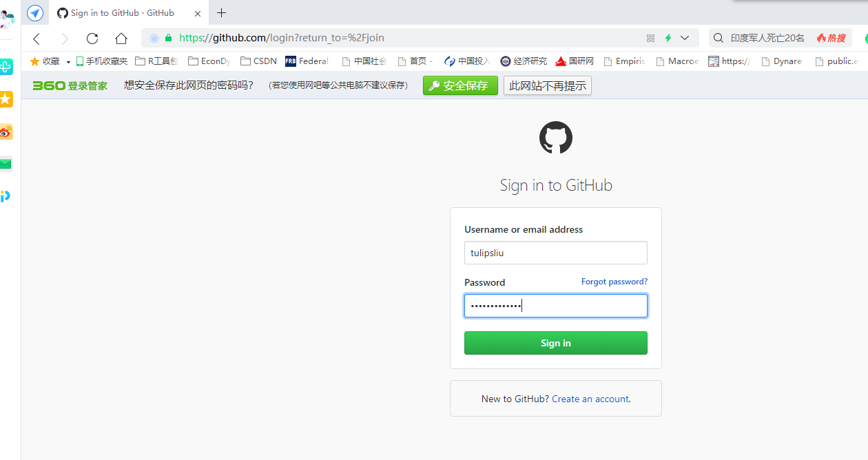Screen dimensions: 868x460
Task: Click the Create an account link
Action: pyautogui.click(x=590, y=399)
